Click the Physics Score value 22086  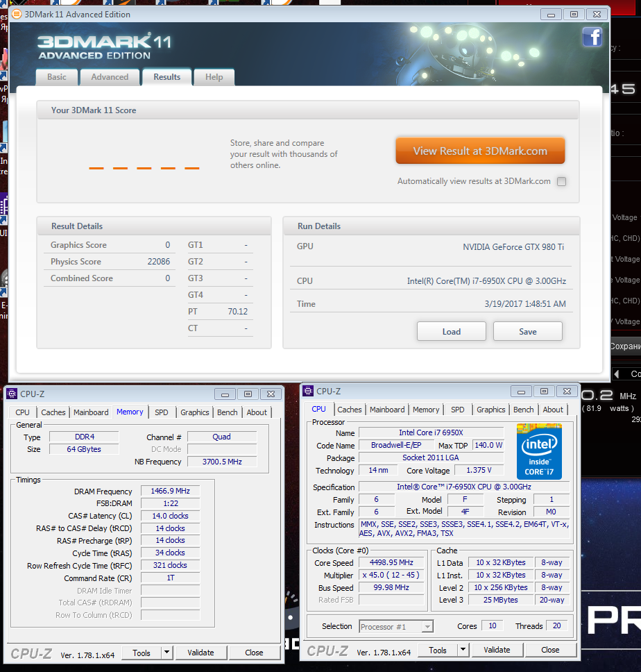tap(158, 262)
